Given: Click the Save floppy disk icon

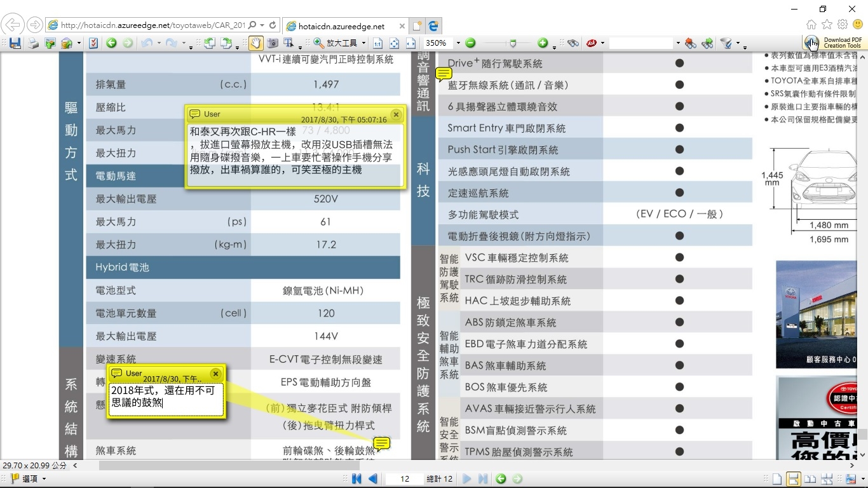Looking at the screenshot, I should [x=15, y=43].
